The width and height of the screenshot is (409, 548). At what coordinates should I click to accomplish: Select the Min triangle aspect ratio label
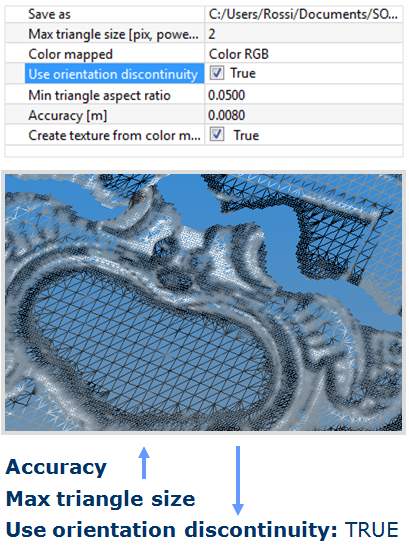coord(99,95)
